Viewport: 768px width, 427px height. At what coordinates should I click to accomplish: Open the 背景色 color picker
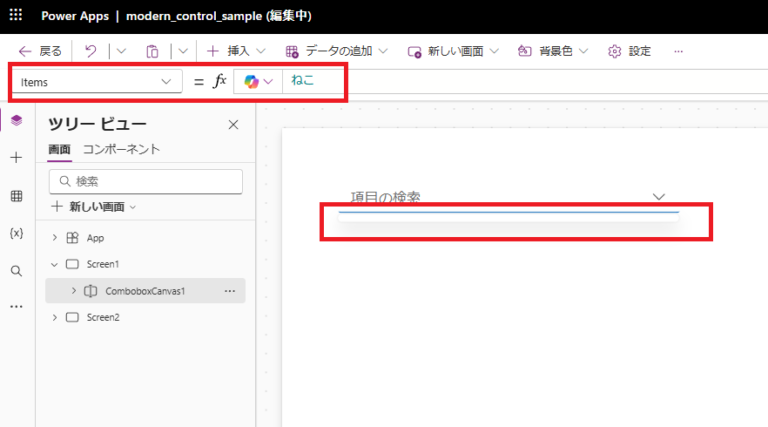click(x=552, y=51)
